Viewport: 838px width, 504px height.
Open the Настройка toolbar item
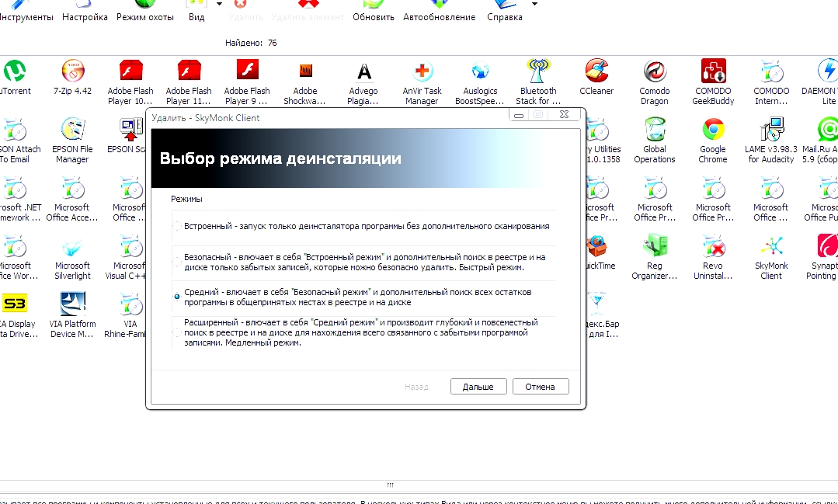(x=85, y=12)
